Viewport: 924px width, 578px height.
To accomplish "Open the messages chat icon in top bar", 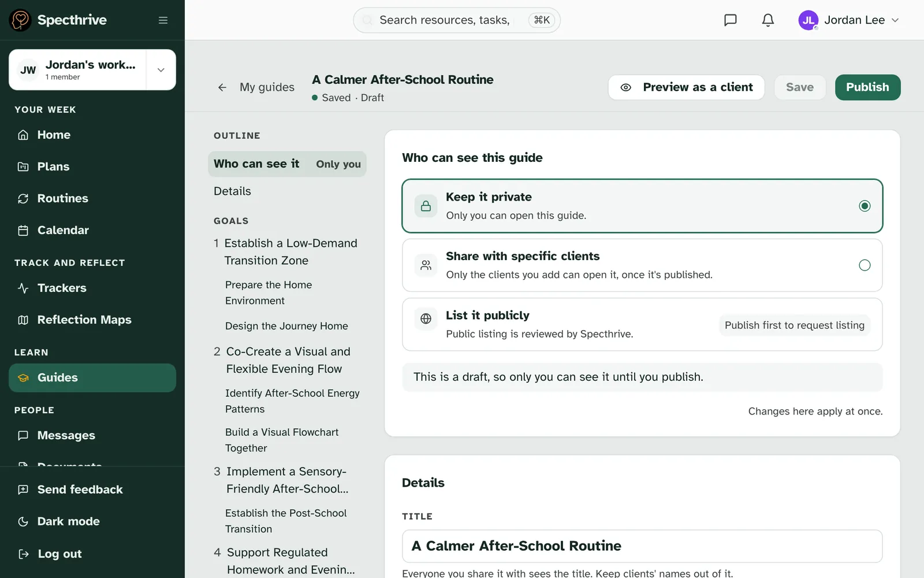I will pyautogui.click(x=731, y=20).
